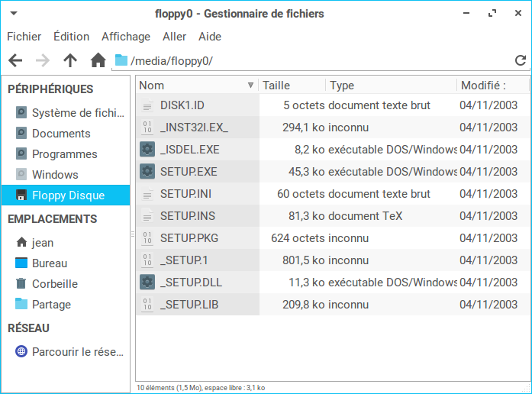The width and height of the screenshot is (532, 394).
Task: Open the window menu arrow in title bar
Action: point(15,14)
